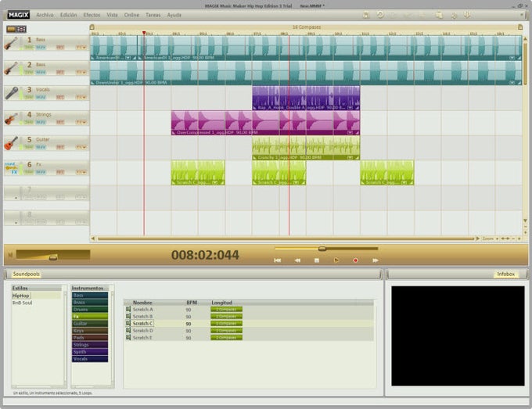The image size is (532, 409).
Task: Click the rewind transport button
Action: tap(297, 260)
